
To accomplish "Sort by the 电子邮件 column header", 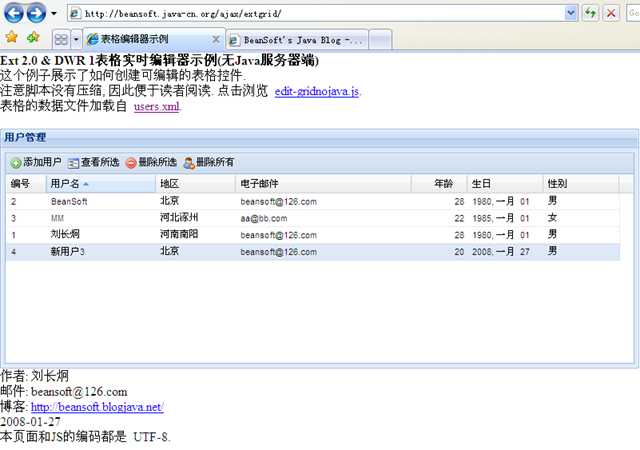I will 324,184.
